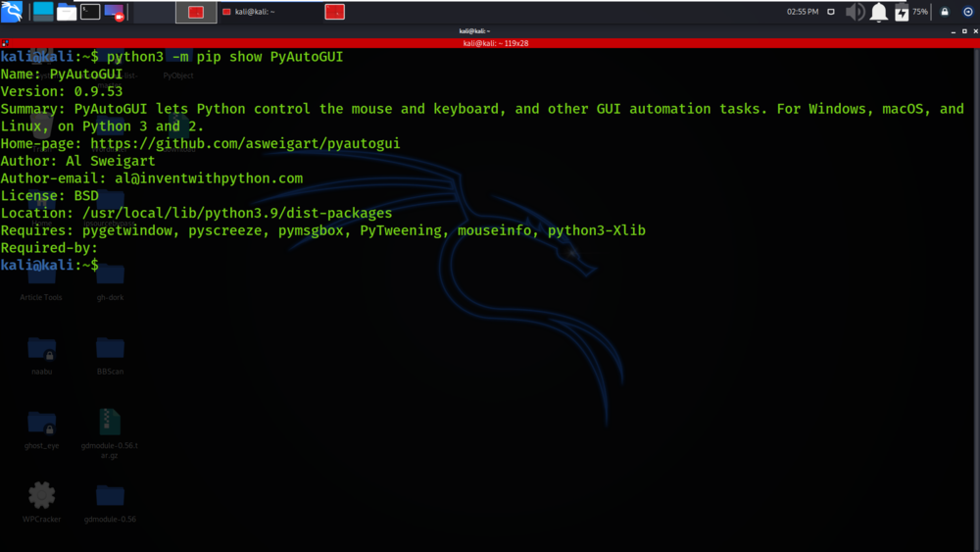
Task: Select the gdmodule-0.56 folder on desktop
Action: (110, 503)
